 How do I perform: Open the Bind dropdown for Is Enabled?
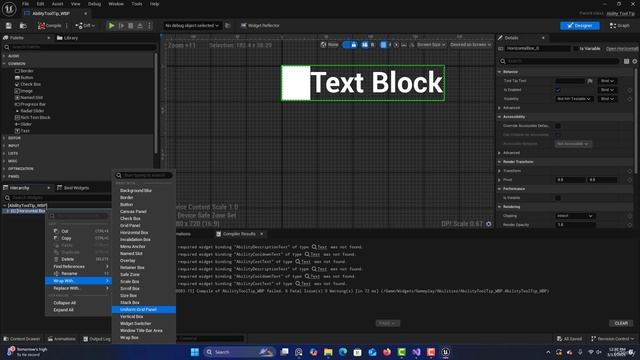[607, 90]
